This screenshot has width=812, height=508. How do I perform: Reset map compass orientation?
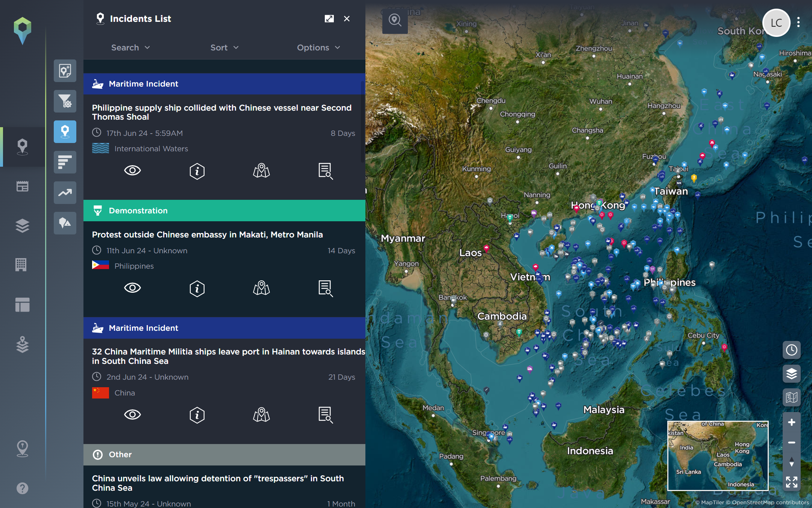[792, 462]
